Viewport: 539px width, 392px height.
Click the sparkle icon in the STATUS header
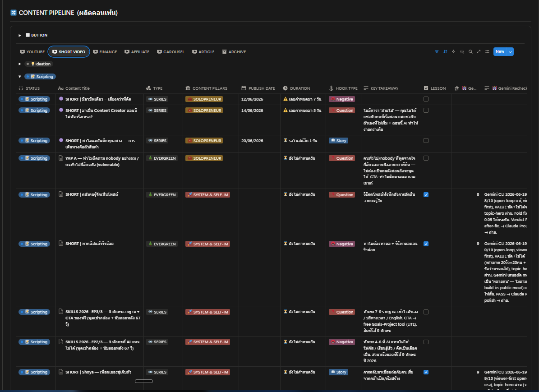click(21, 88)
